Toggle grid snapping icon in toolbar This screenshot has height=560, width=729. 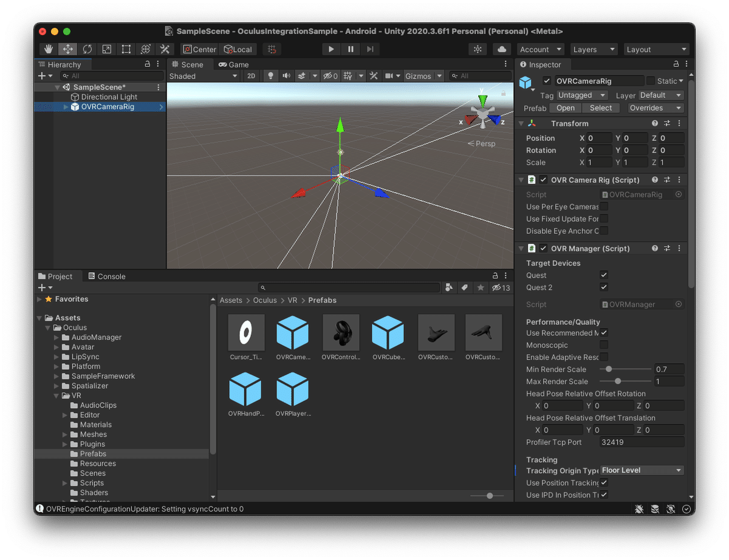272,49
